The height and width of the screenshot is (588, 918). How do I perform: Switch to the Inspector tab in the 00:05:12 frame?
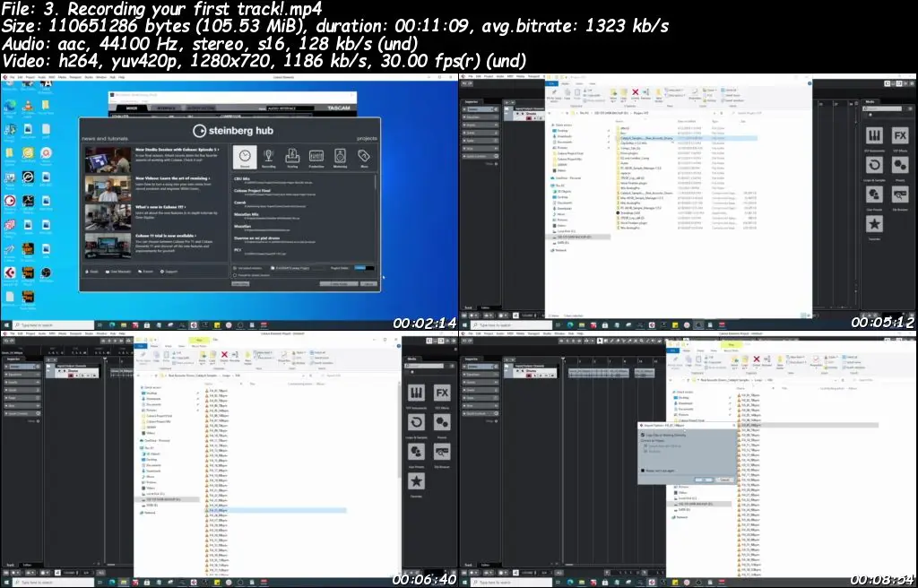coord(472,101)
